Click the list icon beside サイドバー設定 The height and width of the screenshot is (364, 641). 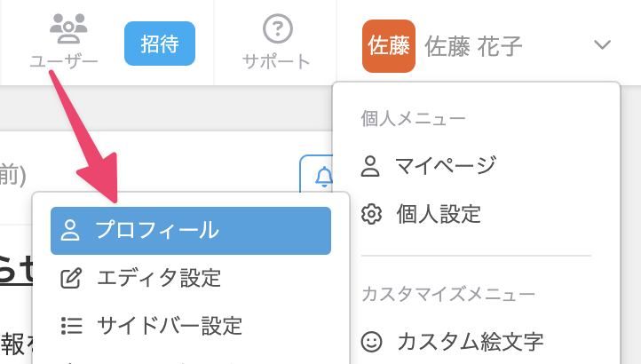point(72,326)
